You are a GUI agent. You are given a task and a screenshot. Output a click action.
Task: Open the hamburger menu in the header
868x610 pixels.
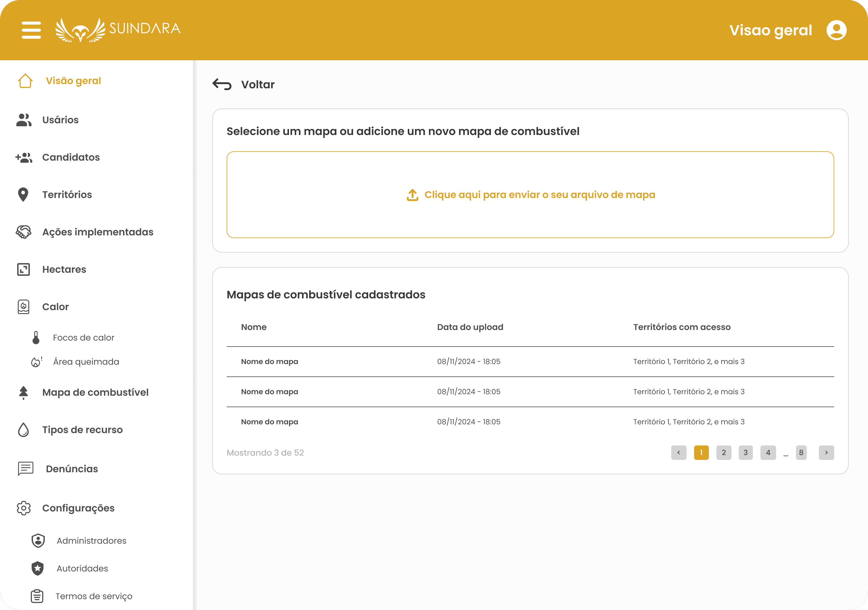pos(31,30)
